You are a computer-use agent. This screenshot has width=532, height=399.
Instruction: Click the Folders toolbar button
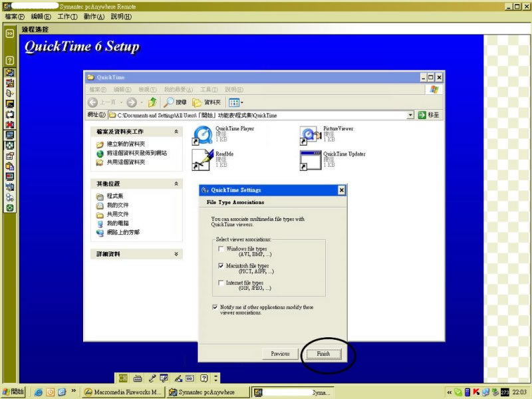point(207,102)
